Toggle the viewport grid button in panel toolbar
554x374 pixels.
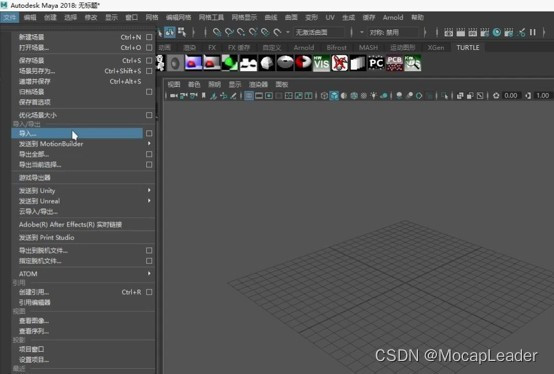pyautogui.click(x=249, y=96)
